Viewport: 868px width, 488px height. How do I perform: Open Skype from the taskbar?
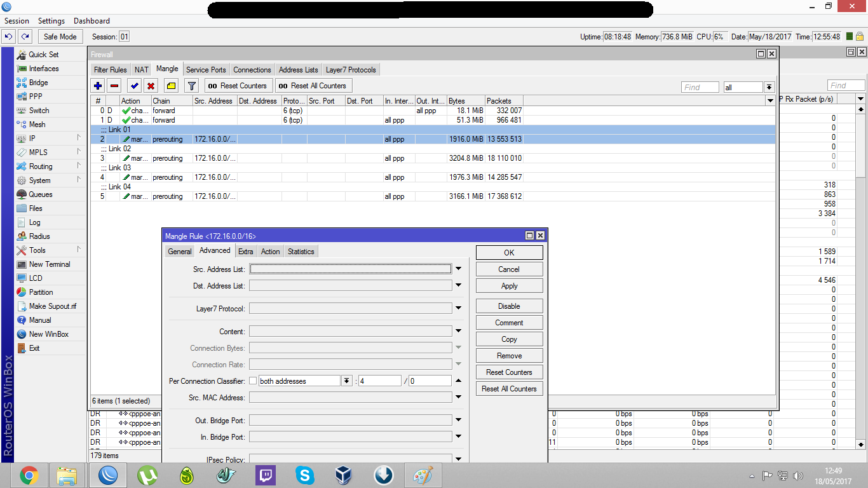click(x=304, y=475)
